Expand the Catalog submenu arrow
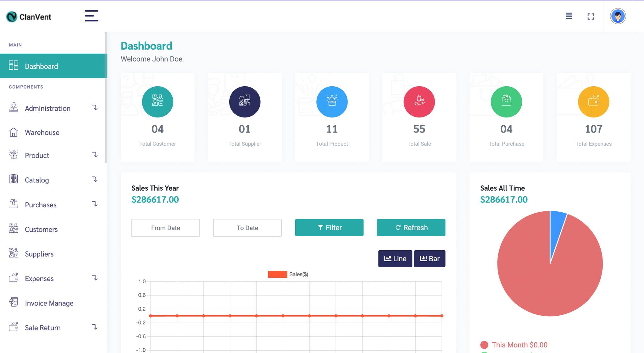 tap(95, 179)
